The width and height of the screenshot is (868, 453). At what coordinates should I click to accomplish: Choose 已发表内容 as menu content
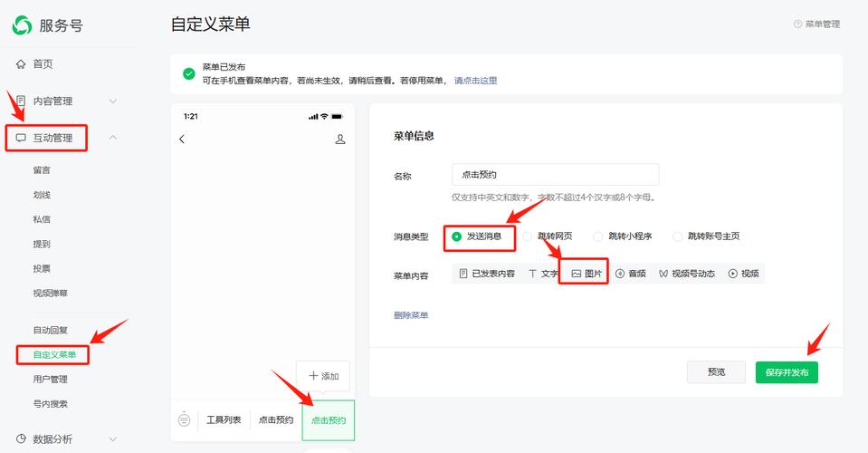click(487, 274)
